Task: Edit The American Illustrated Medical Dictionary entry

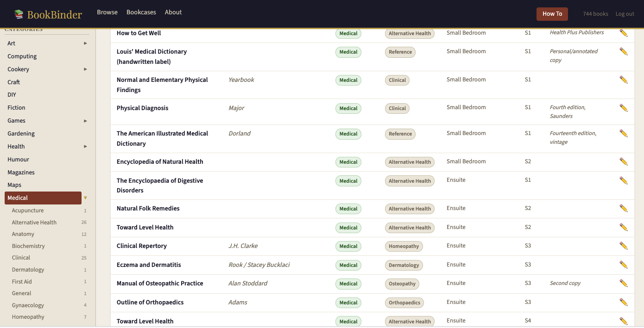Action: click(x=624, y=133)
